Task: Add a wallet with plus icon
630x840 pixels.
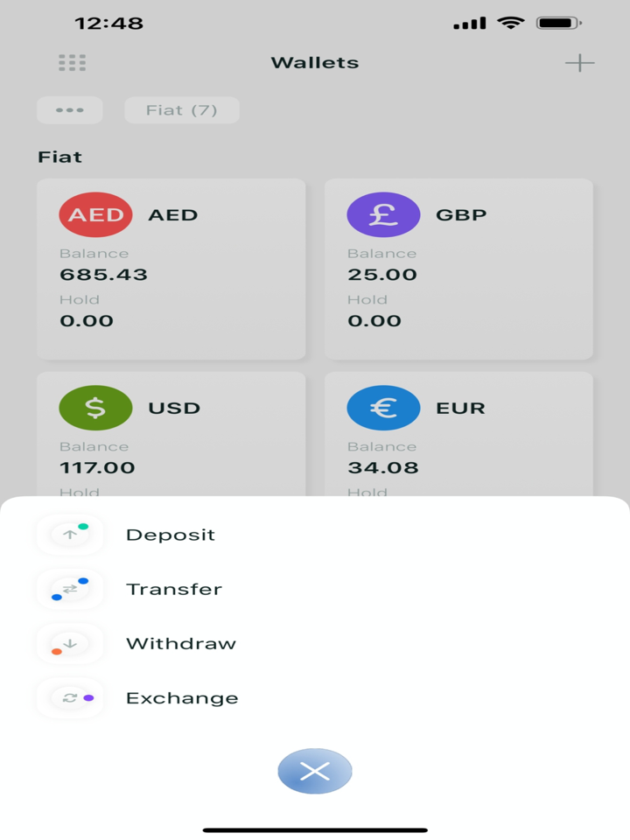Action: [x=579, y=63]
